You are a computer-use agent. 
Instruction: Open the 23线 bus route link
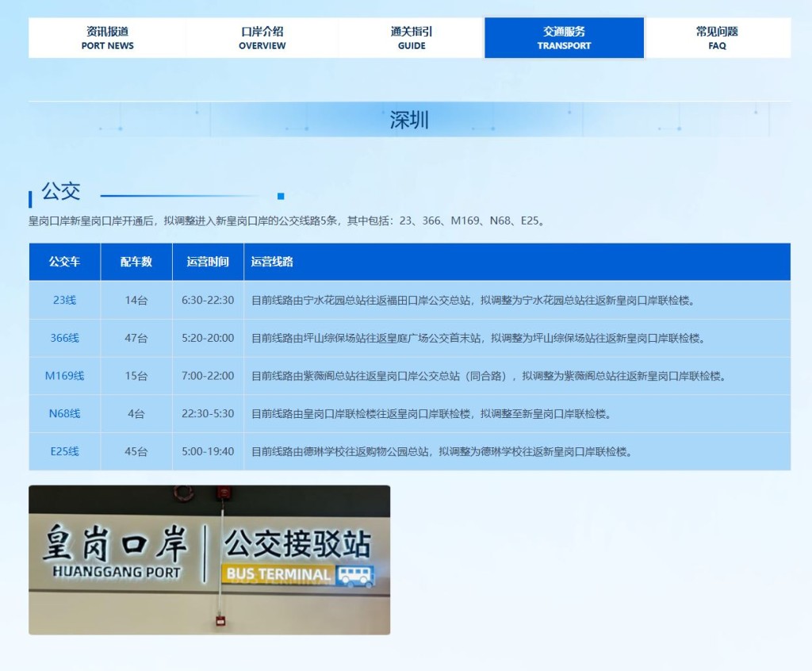coord(65,300)
